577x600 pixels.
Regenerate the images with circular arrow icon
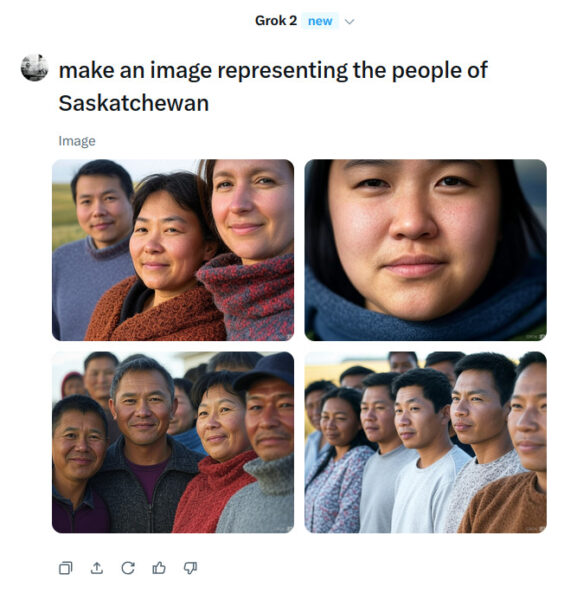tap(128, 568)
